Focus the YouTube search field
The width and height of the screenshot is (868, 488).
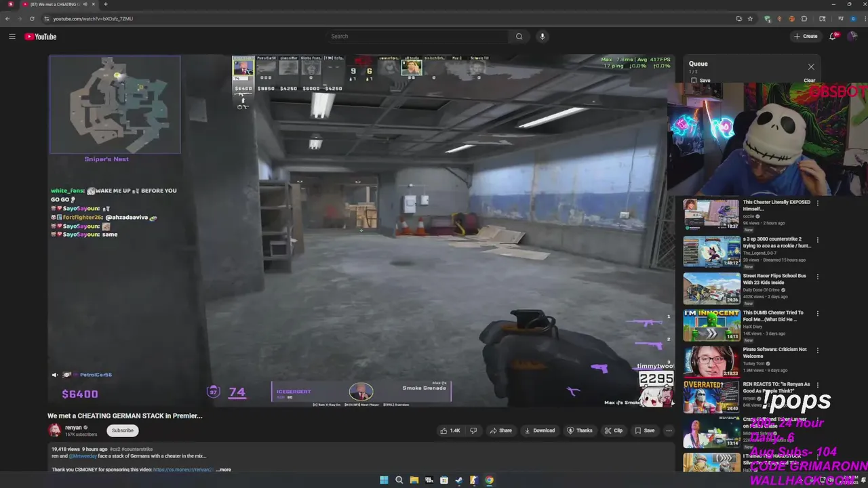(417, 37)
